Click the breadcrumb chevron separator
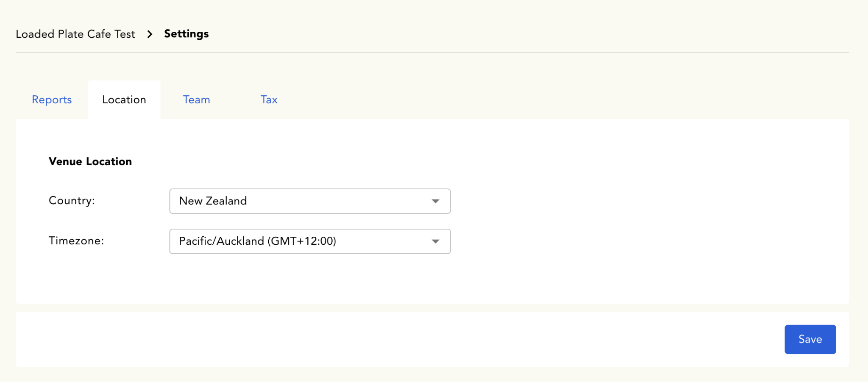Viewport: 868px width, 382px height. pyautogui.click(x=150, y=34)
